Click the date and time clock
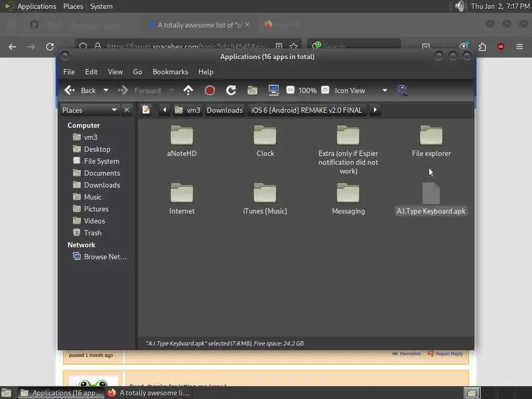 pyautogui.click(x=500, y=6)
